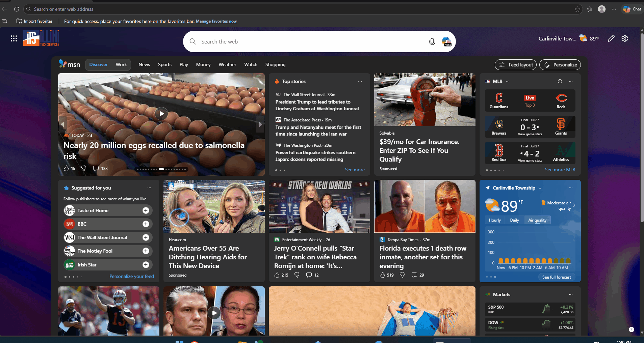Open the Sports tab
Image resolution: width=644 pixels, height=343 pixels.
[165, 64]
